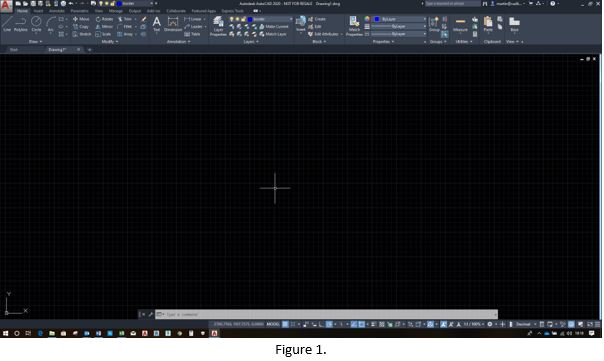Viewport: 604px width, 361px height.
Task: Open the Start file tab
Action: (x=14, y=50)
